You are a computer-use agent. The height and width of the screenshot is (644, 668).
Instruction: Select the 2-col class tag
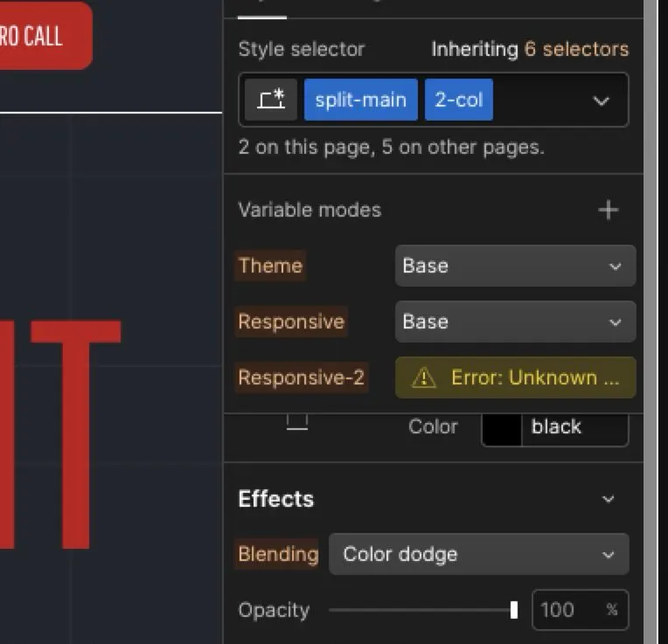(x=459, y=100)
